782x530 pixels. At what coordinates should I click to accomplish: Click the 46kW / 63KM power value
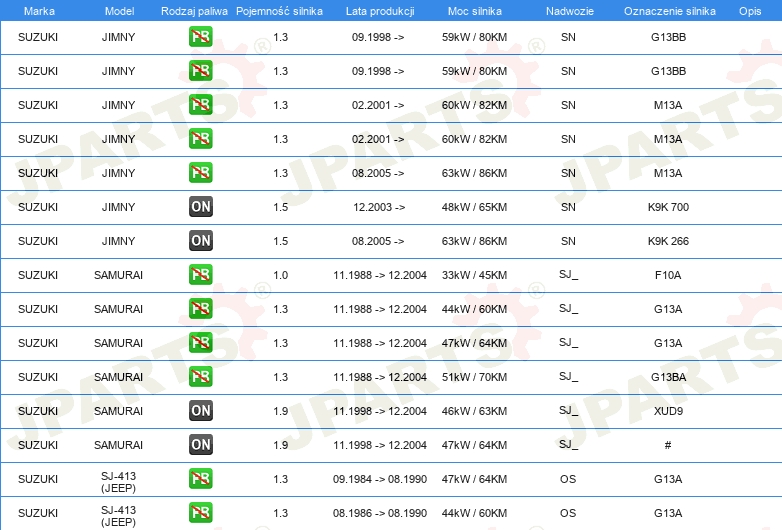474,411
